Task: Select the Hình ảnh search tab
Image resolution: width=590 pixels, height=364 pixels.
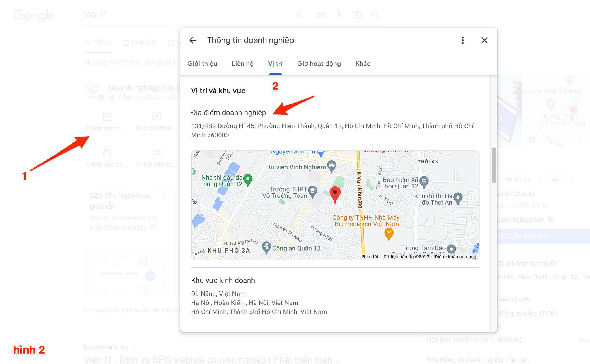Action: click(x=140, y=43)
